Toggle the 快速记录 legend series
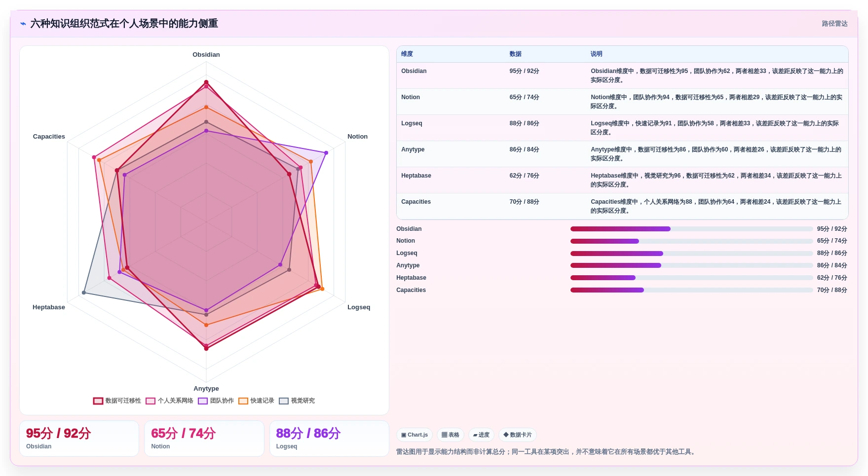868x476 pixels. click(x=256, y=401)
